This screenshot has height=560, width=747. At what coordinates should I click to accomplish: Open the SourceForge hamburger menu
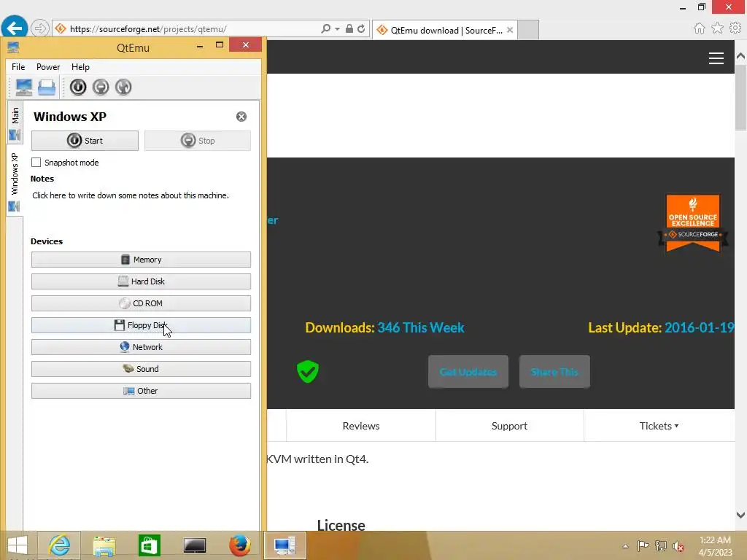pyautogui.click(x=716, y=58)
